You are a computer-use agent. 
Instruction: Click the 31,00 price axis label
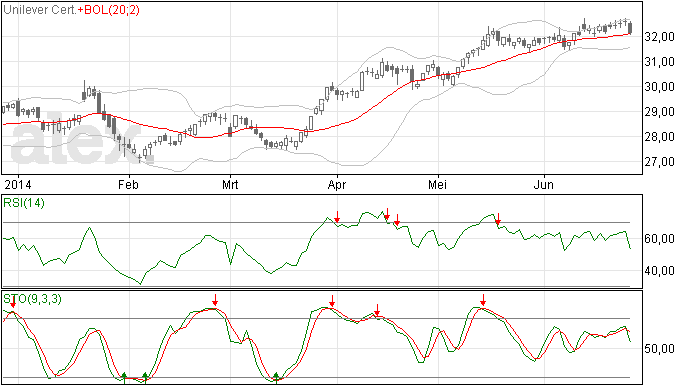pos(659,62)
